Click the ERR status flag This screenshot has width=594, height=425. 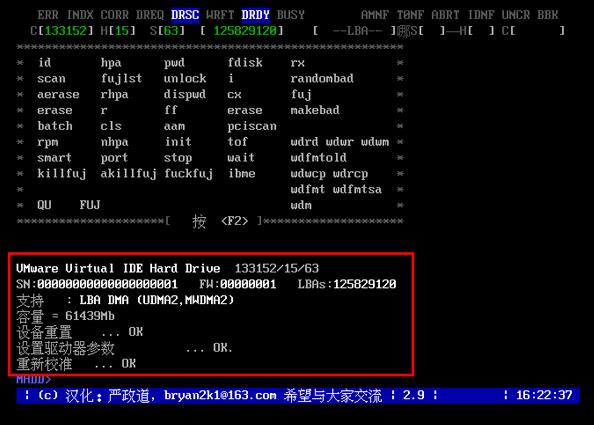48,15
